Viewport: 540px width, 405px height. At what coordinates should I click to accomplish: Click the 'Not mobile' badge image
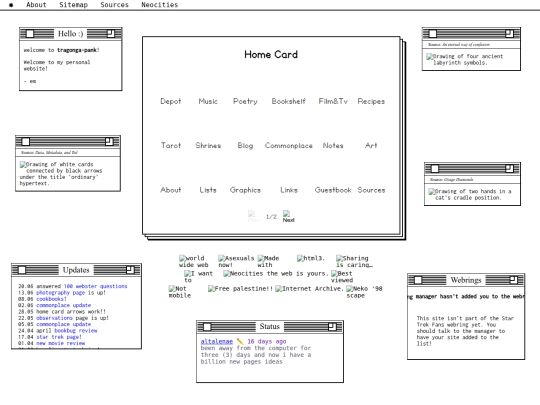179,292
